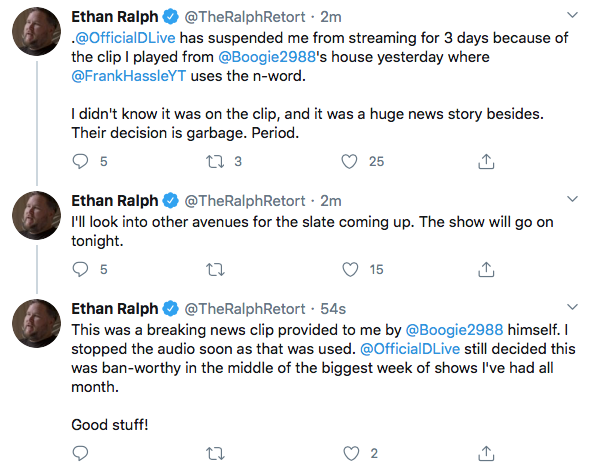Share the first tweet via share icon
Image resolution: width=595 pixels, height=469 pixels.
[x=486, y=162]
